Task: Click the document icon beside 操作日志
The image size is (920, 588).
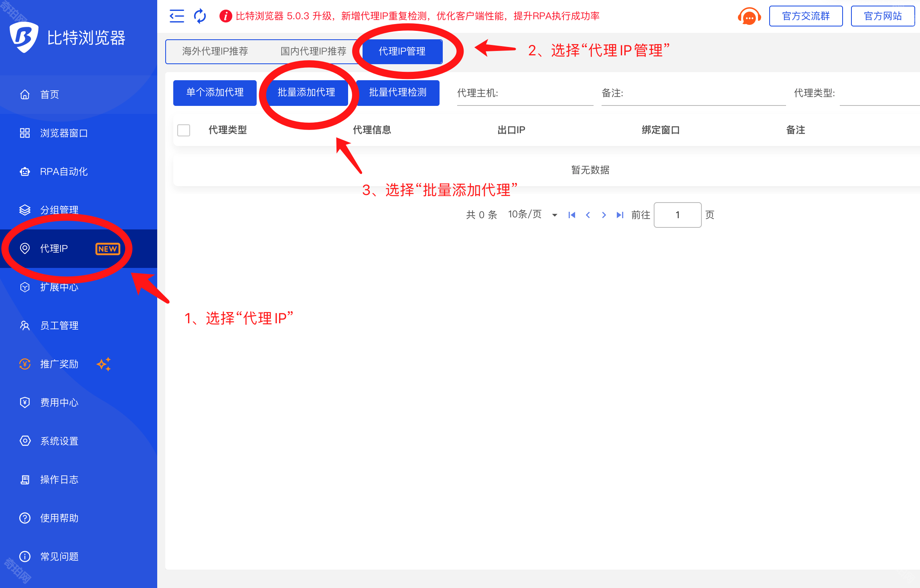Action: click(25, 480)
